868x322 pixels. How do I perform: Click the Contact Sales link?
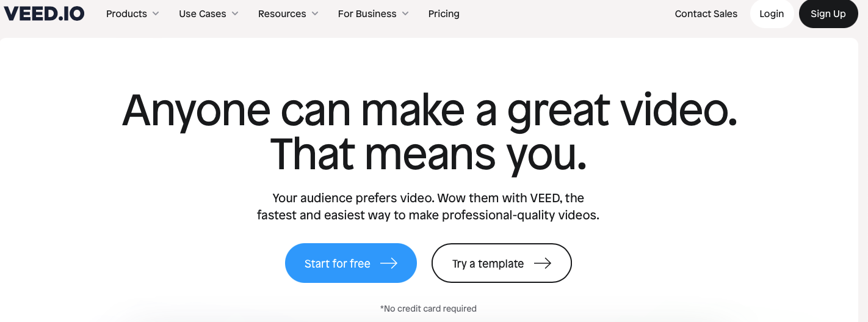(706, 13)
